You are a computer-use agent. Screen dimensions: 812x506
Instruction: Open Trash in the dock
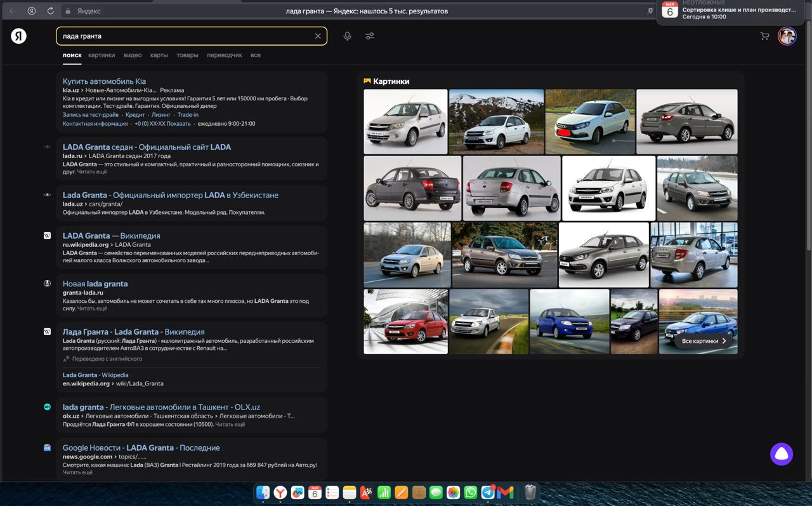pyautogui.click(x=530, y=492)
